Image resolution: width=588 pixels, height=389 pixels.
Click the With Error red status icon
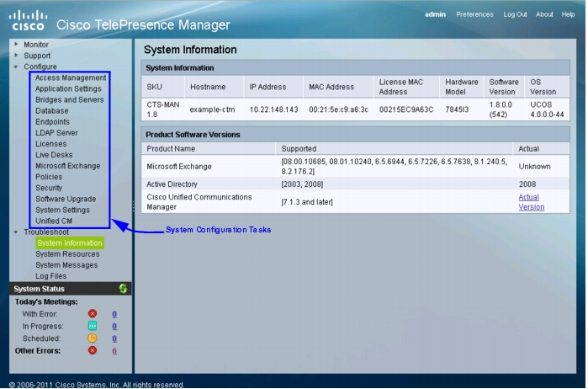[x=93, y=314]
